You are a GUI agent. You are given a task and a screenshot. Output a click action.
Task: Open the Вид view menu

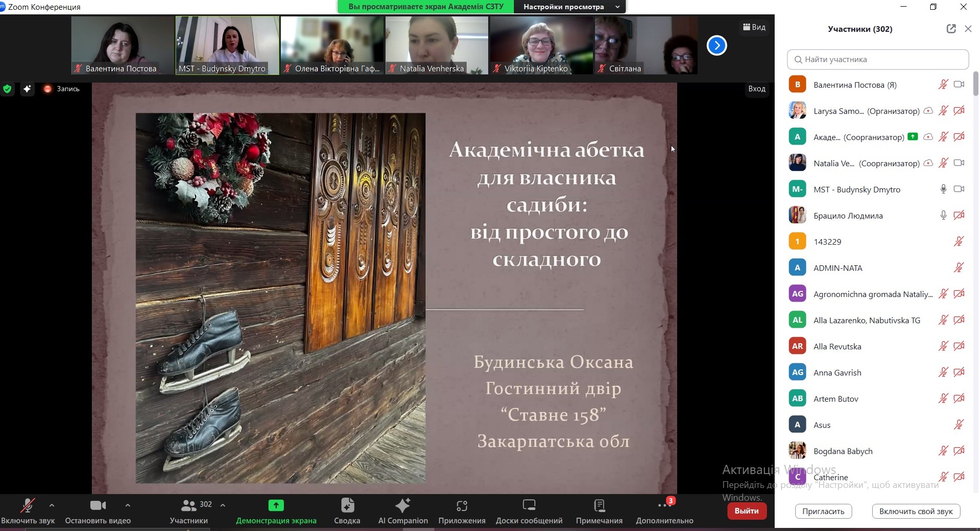click(x=754, y=27)
